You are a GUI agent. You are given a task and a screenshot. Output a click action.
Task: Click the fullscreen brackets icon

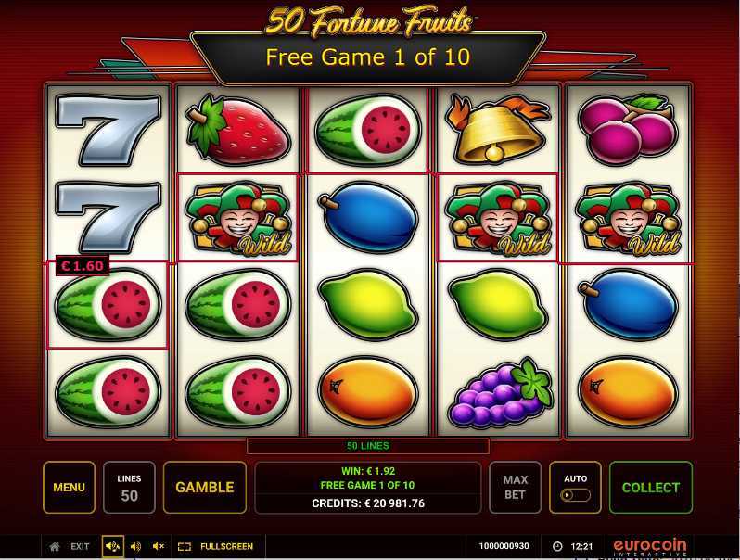(184, 546)
